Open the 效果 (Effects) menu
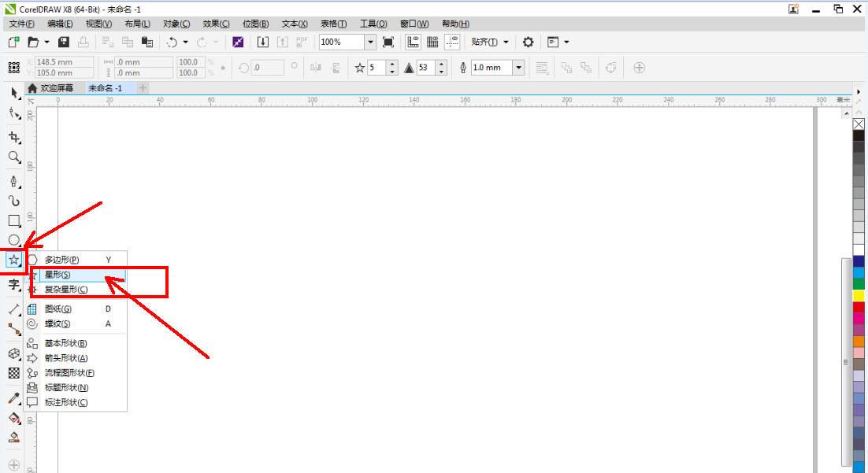 216,24
